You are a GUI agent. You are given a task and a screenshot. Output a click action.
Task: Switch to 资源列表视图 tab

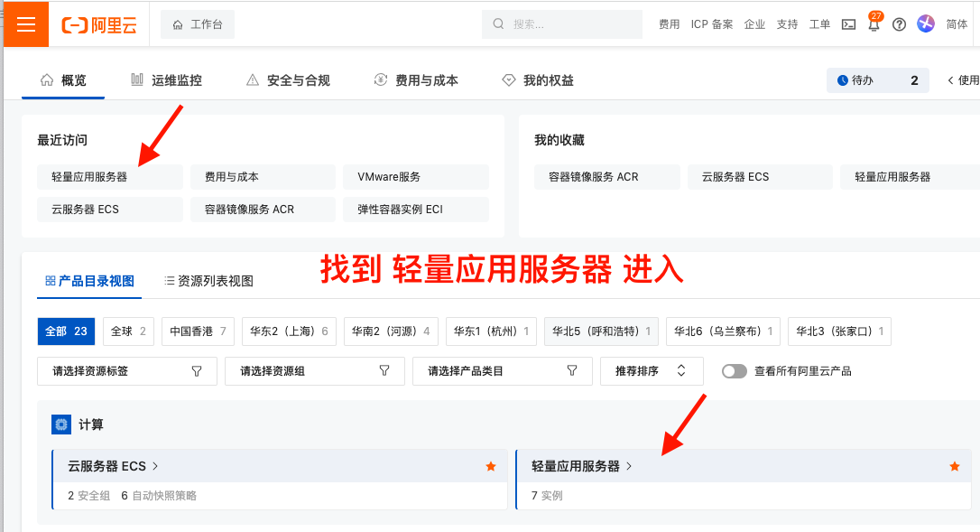208,281
